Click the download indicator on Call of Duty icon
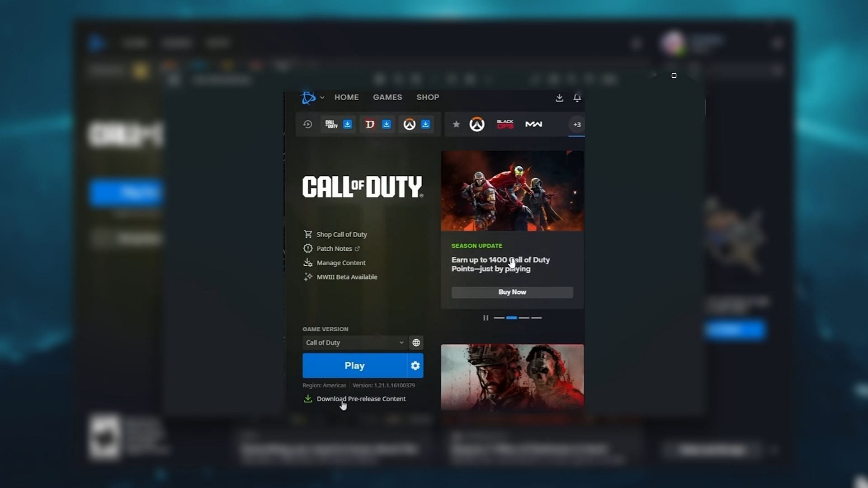The height and width of the screenshot is (488, 868). (348, 124)
